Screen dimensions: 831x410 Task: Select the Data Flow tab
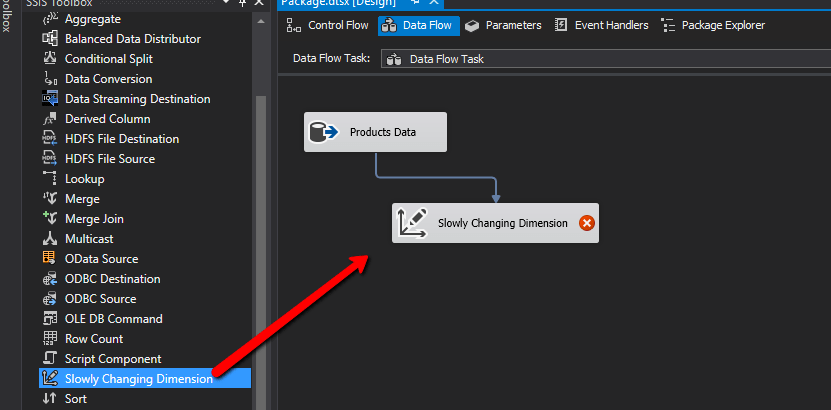pos(416,25)
